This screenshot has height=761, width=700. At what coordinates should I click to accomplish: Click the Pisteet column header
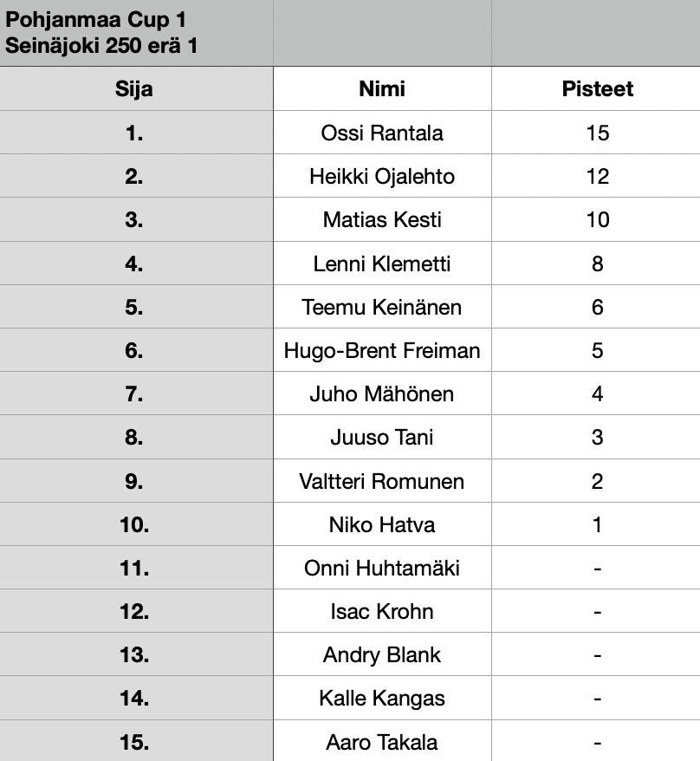coord(596,88)
